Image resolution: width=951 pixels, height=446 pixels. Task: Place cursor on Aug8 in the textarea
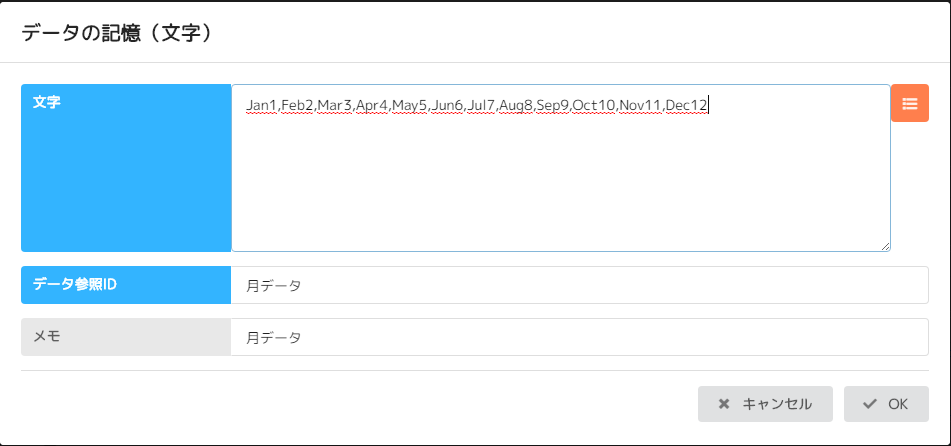[516, 106]
